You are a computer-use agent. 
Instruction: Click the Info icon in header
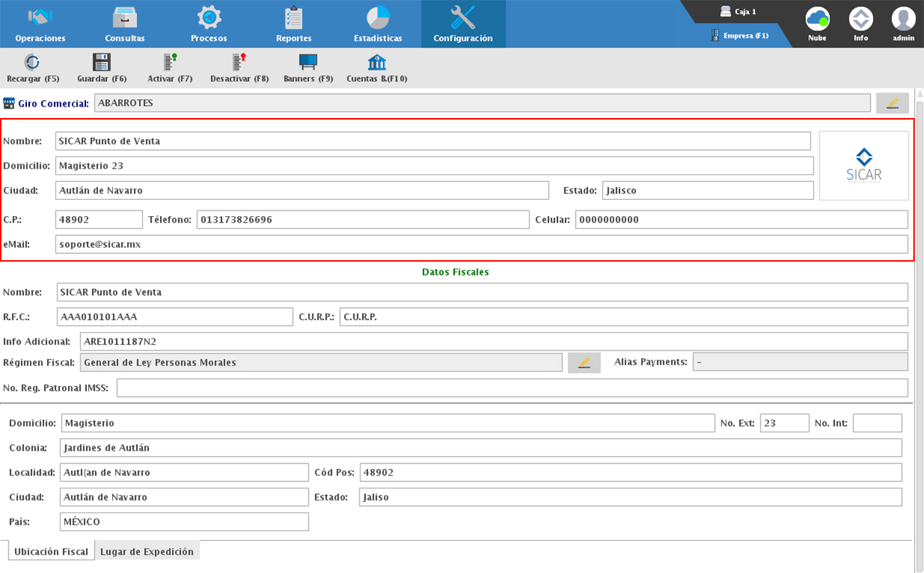tap(861, 19)
